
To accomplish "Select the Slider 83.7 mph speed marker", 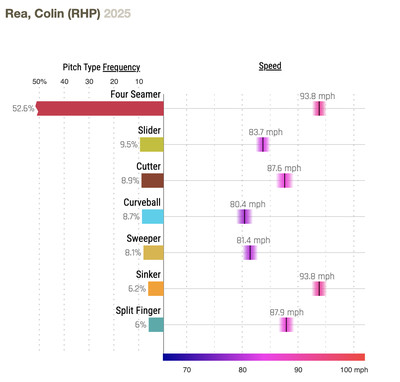I will pos(263,145).
